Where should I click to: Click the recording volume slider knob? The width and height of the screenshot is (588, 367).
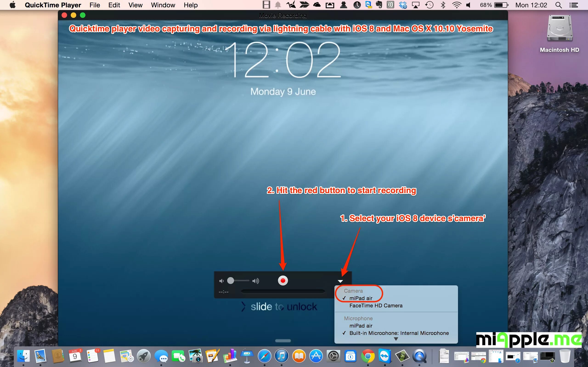tap(230, 281)
